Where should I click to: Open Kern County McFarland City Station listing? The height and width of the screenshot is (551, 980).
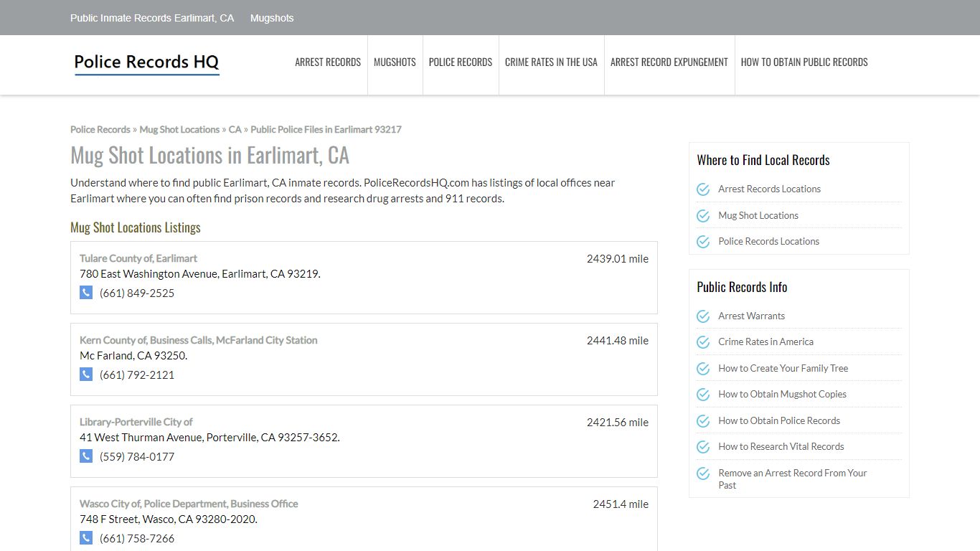(x=198, y=340)
